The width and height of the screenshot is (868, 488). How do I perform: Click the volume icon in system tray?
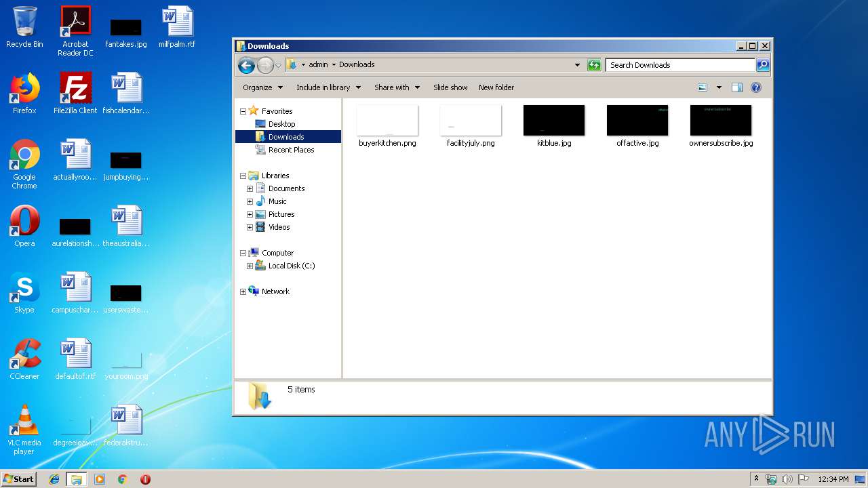pyautogui.click(x=787, y=479)
